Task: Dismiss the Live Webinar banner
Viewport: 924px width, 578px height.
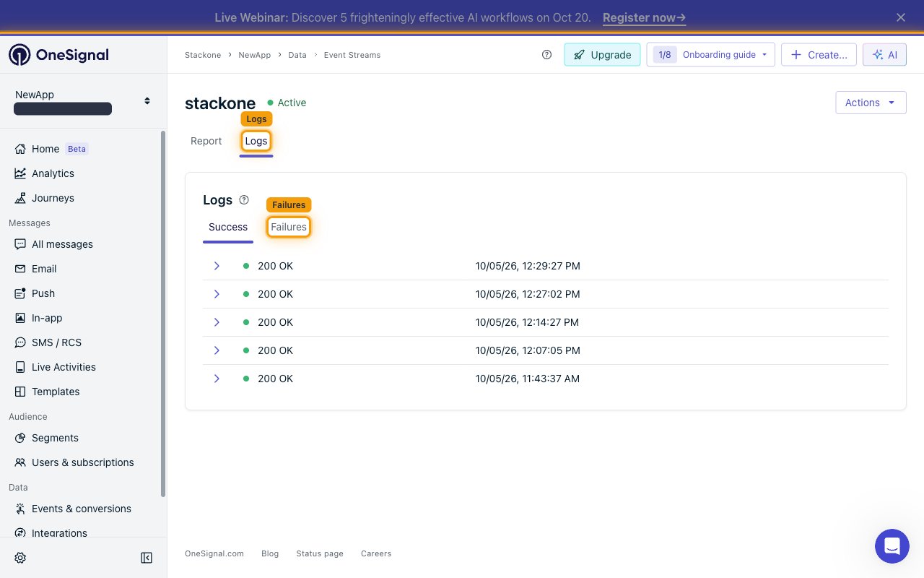Action: 900,17
